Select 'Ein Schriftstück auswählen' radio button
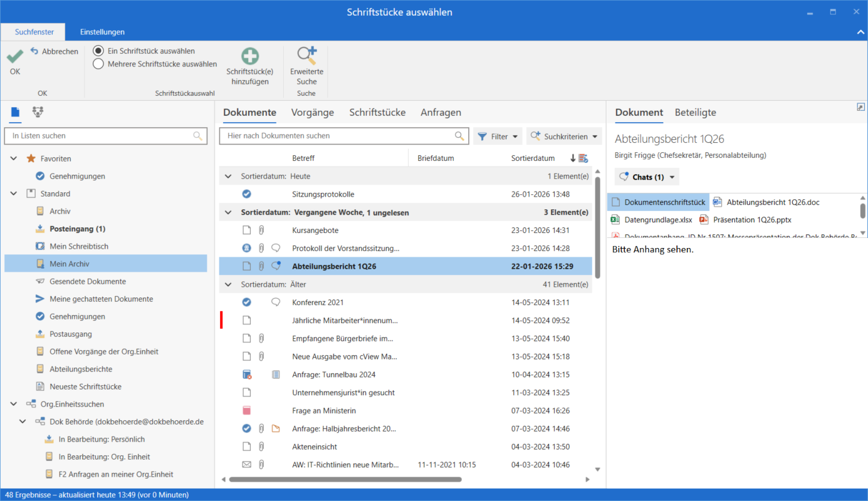This screenshot has height=501, width=868. (x=98, y=51)
